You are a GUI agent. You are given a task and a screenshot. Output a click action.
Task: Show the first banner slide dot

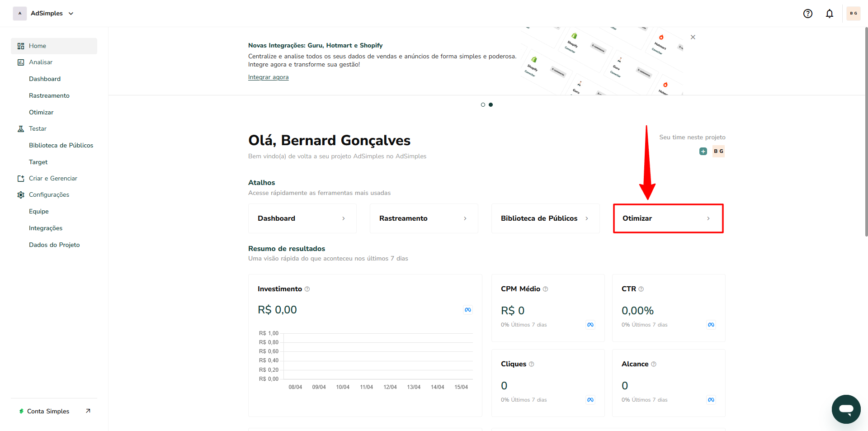pyautogui.click(x=483, y=105)
